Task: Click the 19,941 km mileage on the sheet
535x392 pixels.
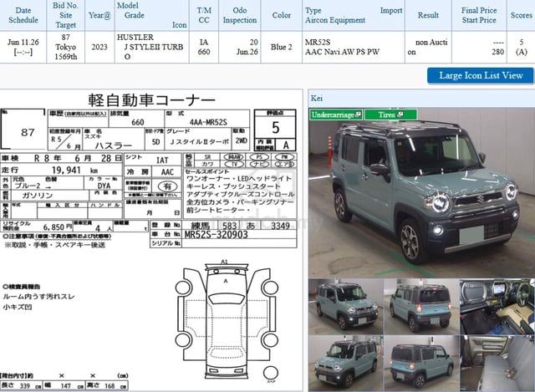Action: (x=74, y=170)
